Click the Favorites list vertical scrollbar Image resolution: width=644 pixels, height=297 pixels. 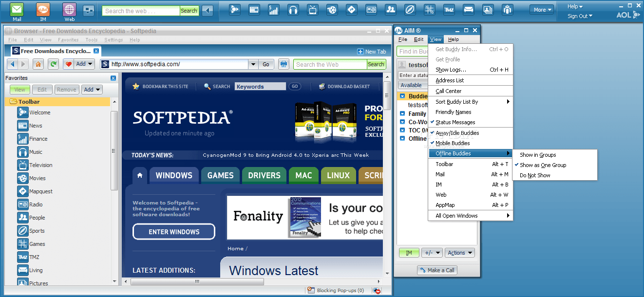point(114,151)
